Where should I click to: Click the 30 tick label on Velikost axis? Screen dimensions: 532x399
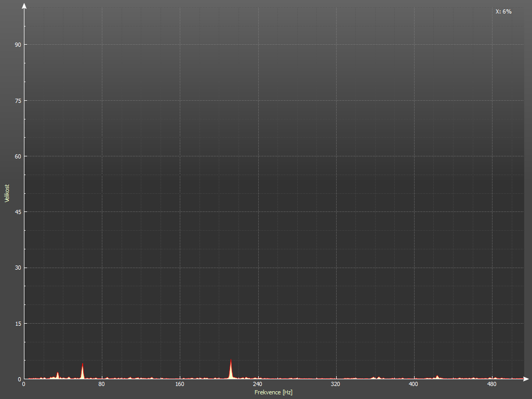(x=18, y=268)
